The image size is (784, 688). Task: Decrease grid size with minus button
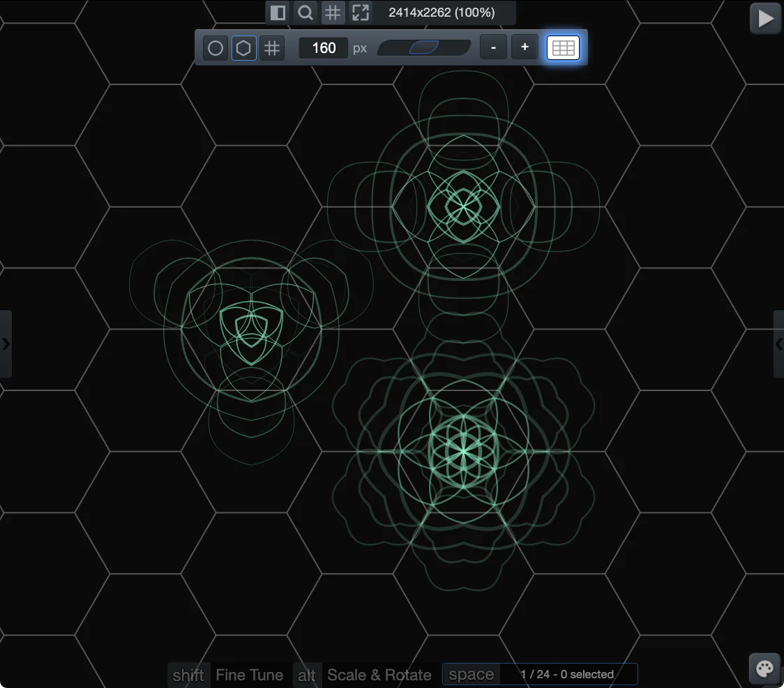(x=494, y=47)
